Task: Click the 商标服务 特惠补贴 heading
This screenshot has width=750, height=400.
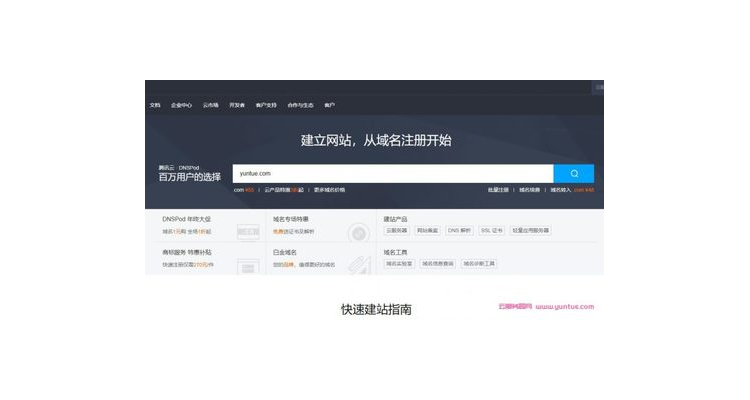Action: pos(187,252)
